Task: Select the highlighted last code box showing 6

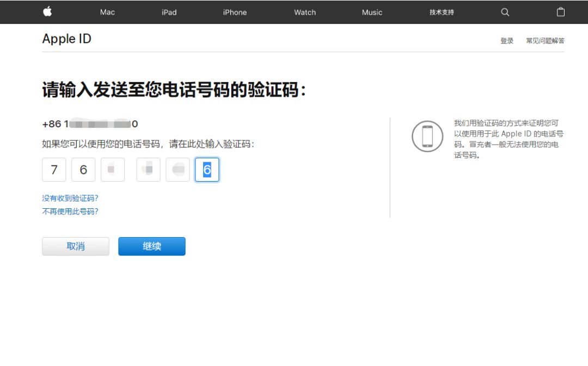Action: 207,169
